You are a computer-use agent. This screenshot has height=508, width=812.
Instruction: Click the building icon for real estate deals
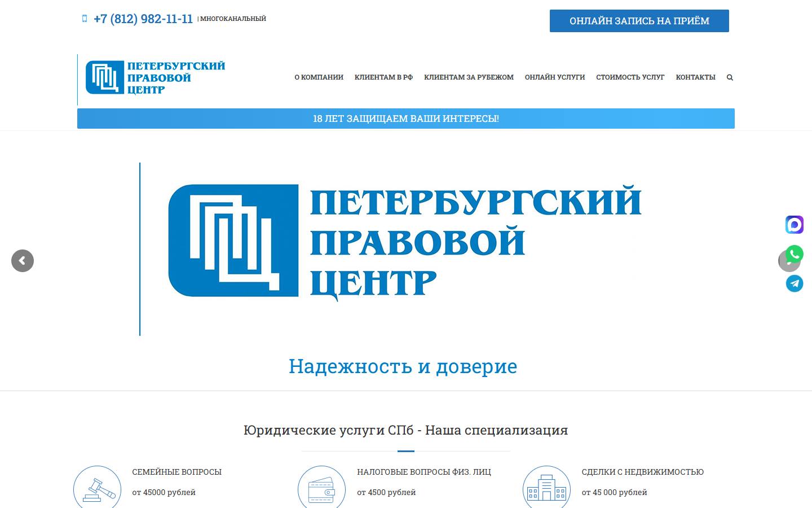pyautogui.click(x=546, y=489)
